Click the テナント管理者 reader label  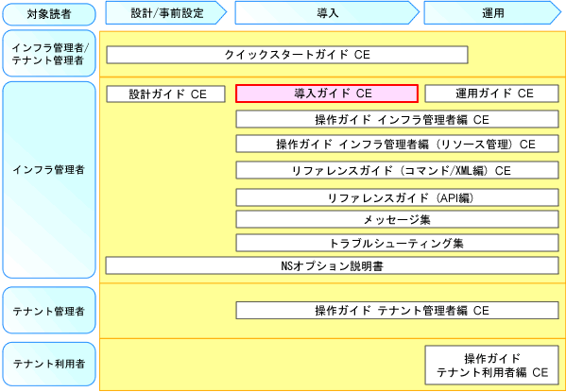tap(49, 311)
